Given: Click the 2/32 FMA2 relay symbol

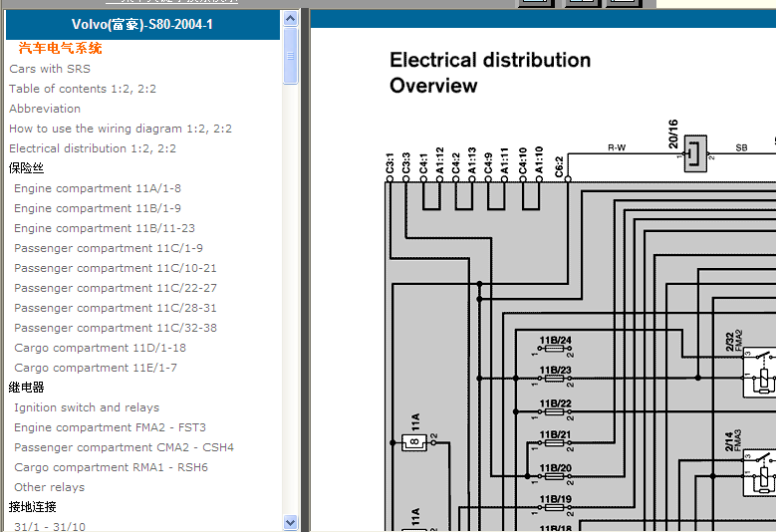Looking at the screenshot, I should coord(760,374).
